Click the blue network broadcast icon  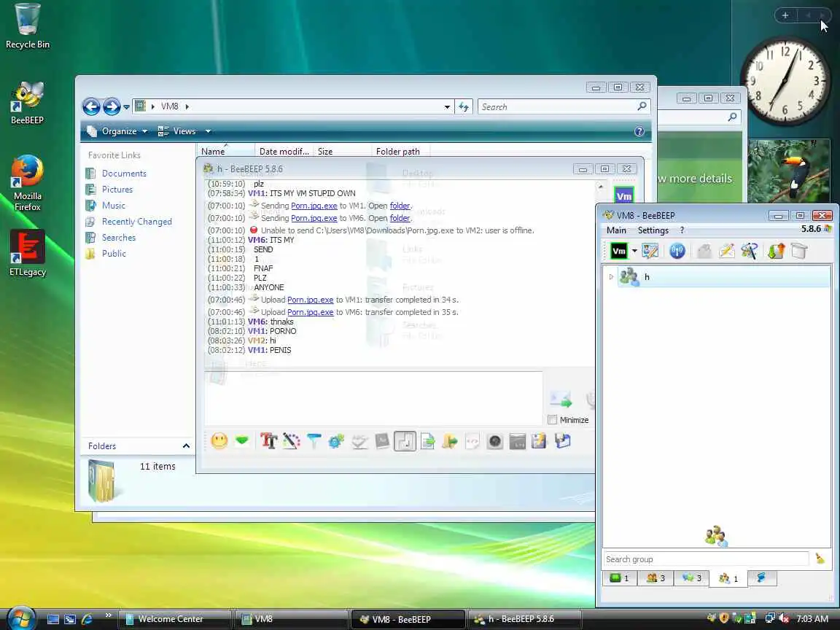pyautogui.click(x=677, y=251)
